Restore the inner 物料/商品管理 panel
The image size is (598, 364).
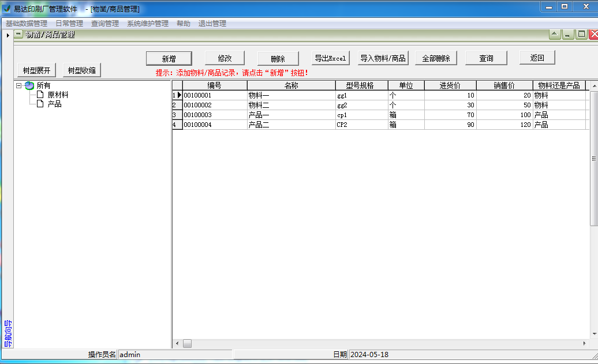(581, 34)
